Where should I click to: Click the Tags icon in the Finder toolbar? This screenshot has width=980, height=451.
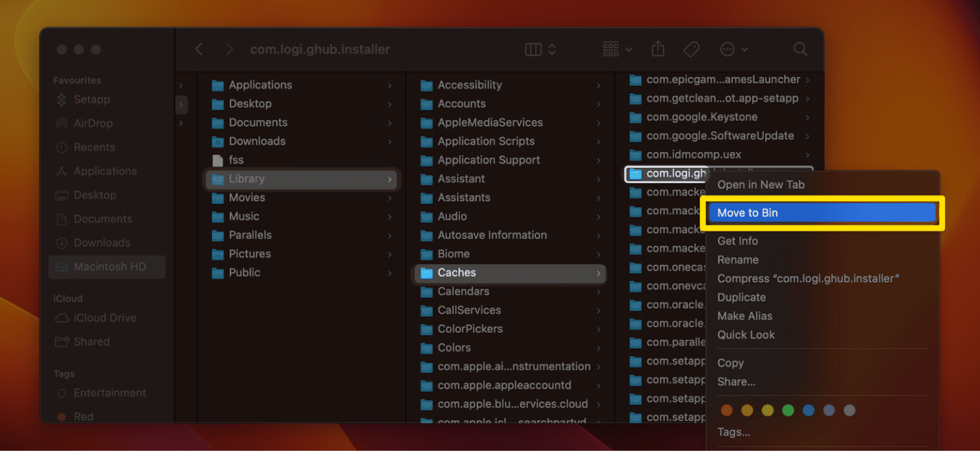point(692,49)
